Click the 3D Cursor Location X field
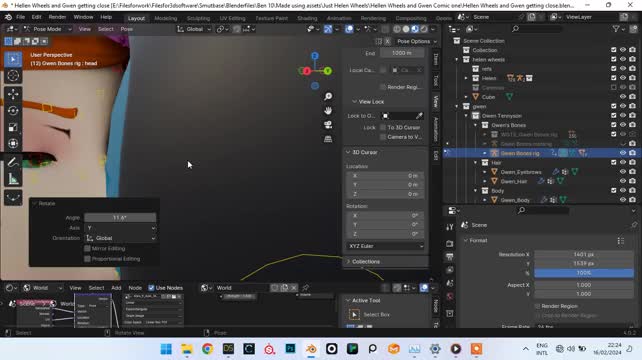The image size is (642, 360). tap(385, 176)
